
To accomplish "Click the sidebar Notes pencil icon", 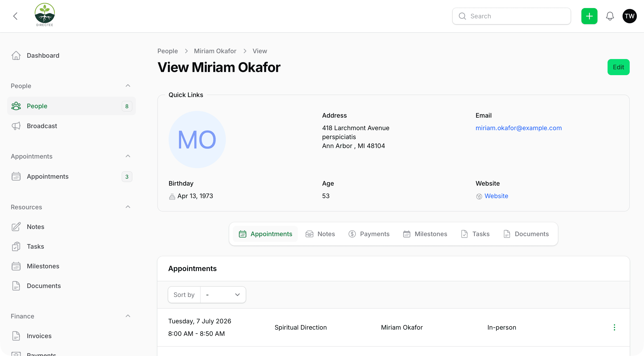I will click(16, 227).
